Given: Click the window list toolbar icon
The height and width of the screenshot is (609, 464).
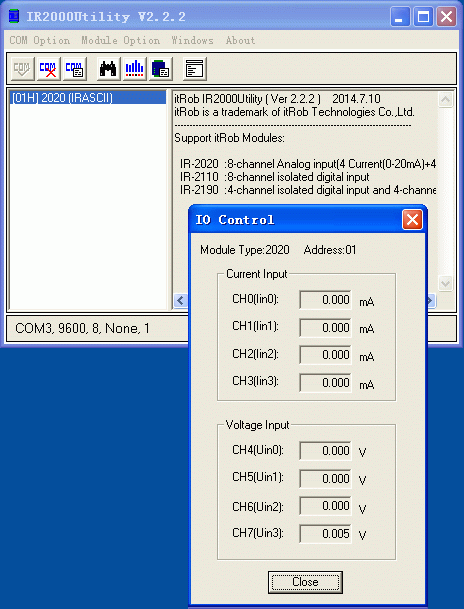Looking at the screenshot, I should pos(195,69).
